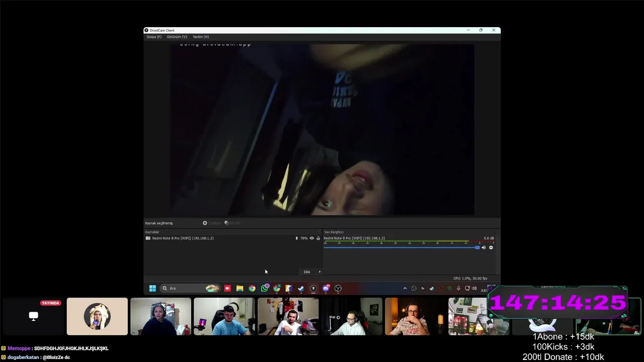Select the woman with headphones webcam tile

(x=161, y=316)
